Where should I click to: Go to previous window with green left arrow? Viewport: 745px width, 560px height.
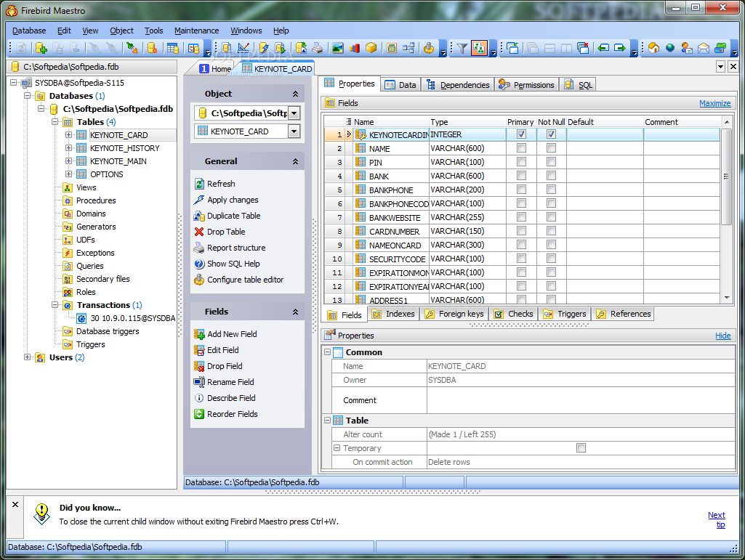coord(603,48)
